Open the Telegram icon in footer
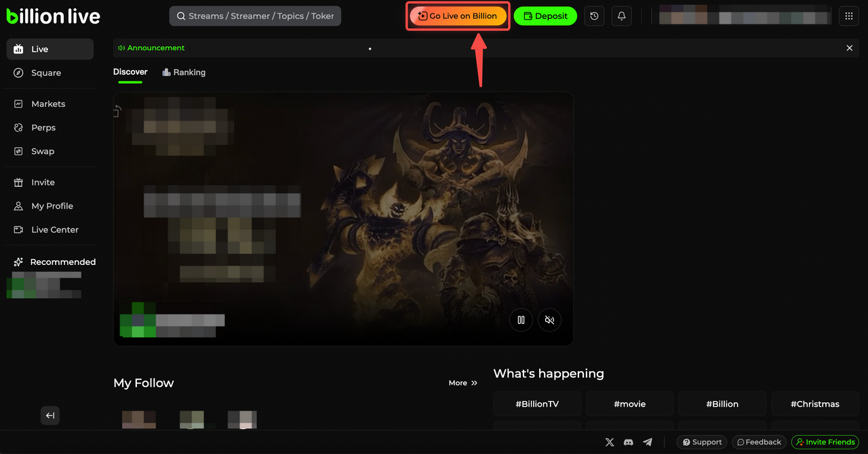 (648, 442)
